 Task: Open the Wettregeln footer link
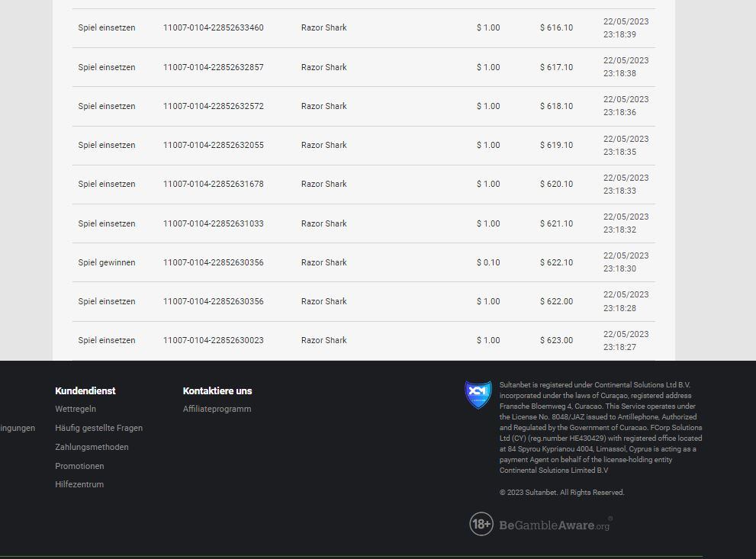[x=76, y=409]
